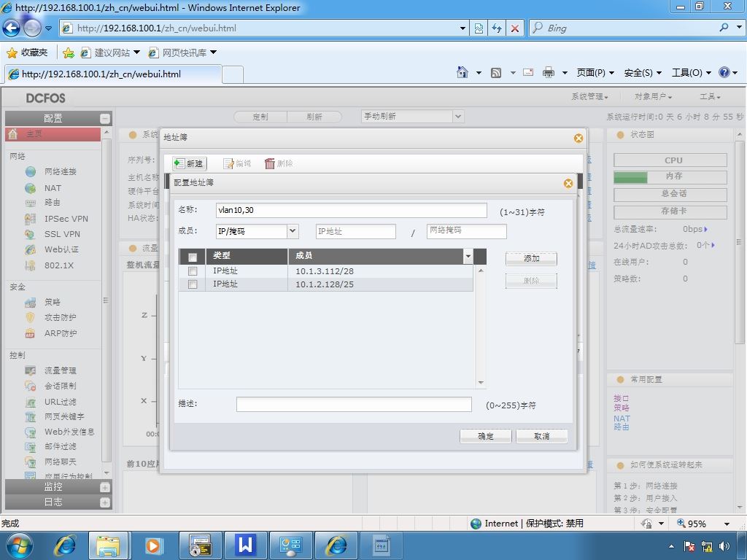Click the Windows Start button
The image size is (747, 560).
(x=20, y=545)
